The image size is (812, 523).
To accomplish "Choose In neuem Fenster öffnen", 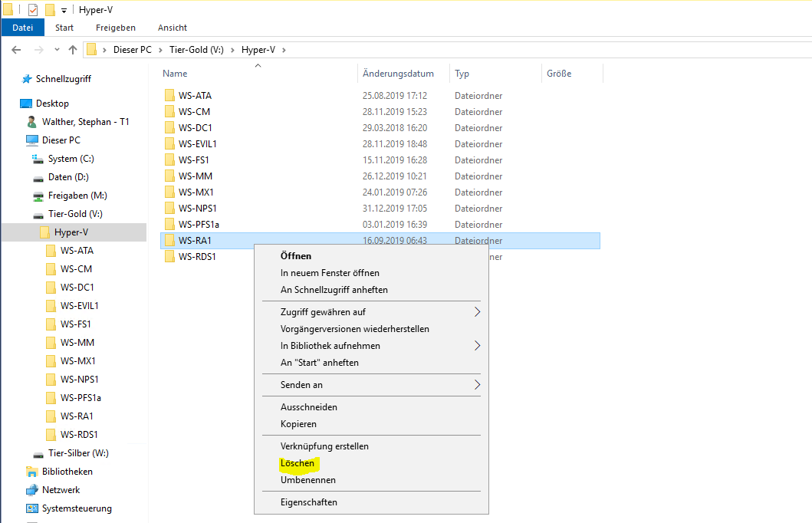I will pos(371,273).
